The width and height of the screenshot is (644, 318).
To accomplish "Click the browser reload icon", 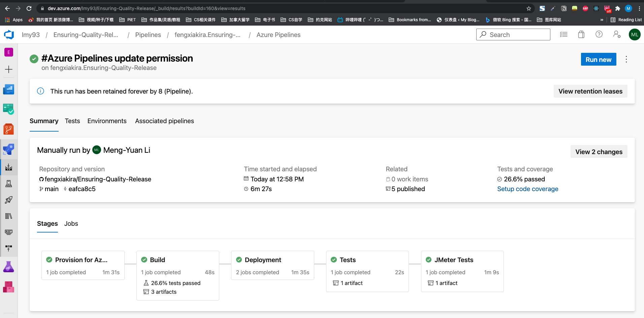I will point(29,8).
